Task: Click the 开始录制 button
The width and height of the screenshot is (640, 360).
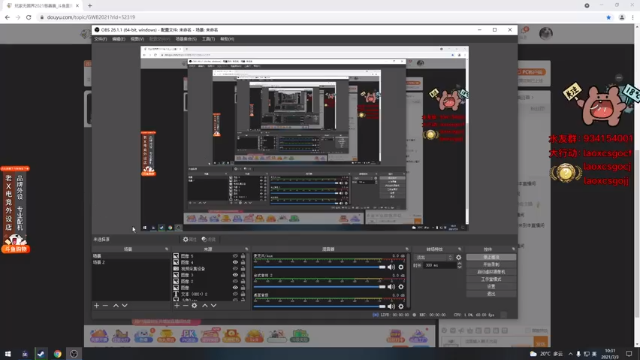Action: pyautogui.click(x=491, y=264)
